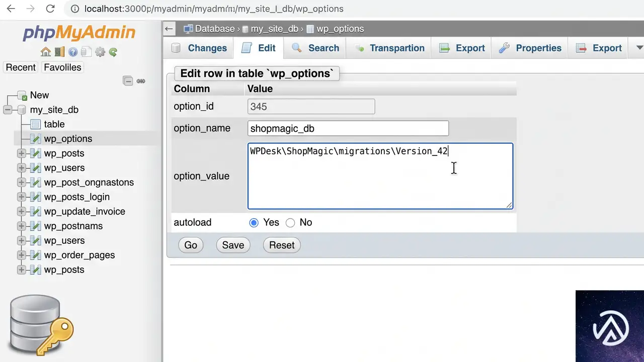This screenshot has width=644, height=362.
Task: Click the option_id field showing 345
Action: coord(311,107)
